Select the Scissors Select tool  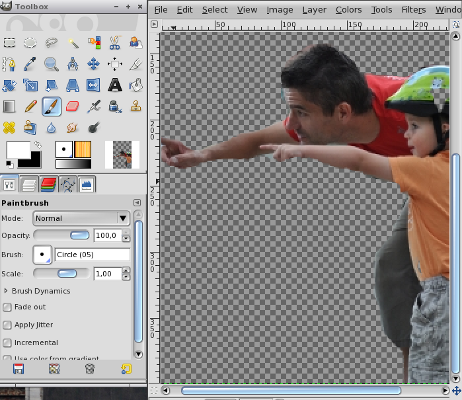[115, 42]
